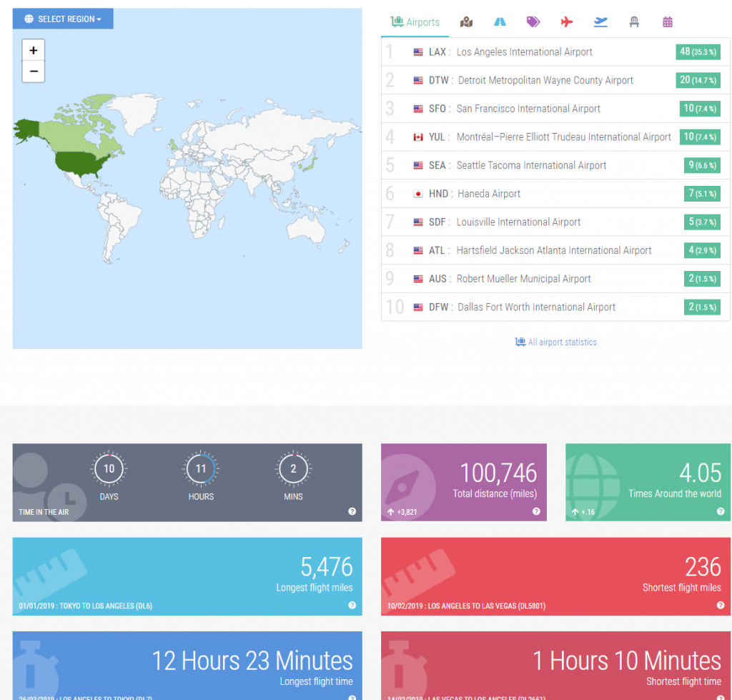Image resolution: width=732 pixels, height=700 pixels.
Task: Switch to the Airports tab
Action: pyautogui.click(x=415, y=22)
